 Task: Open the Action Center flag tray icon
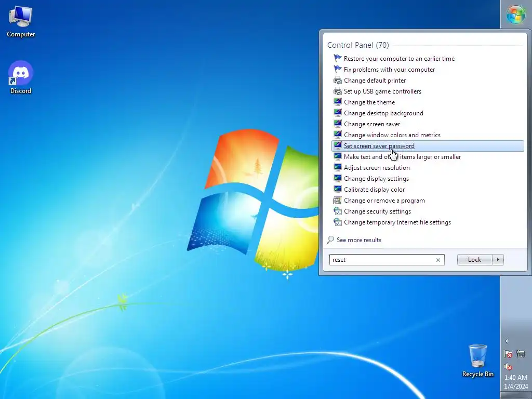508,354
